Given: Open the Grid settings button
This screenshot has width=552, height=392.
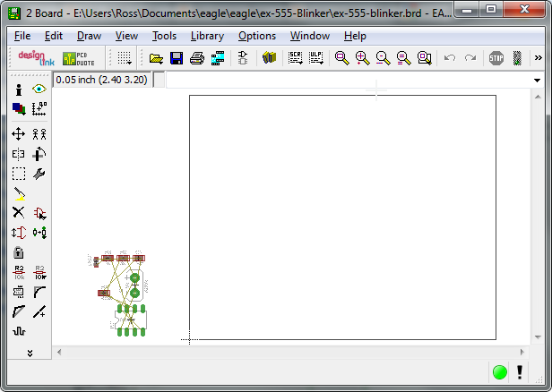Looking at the screenshot, I should pos(125,58).
